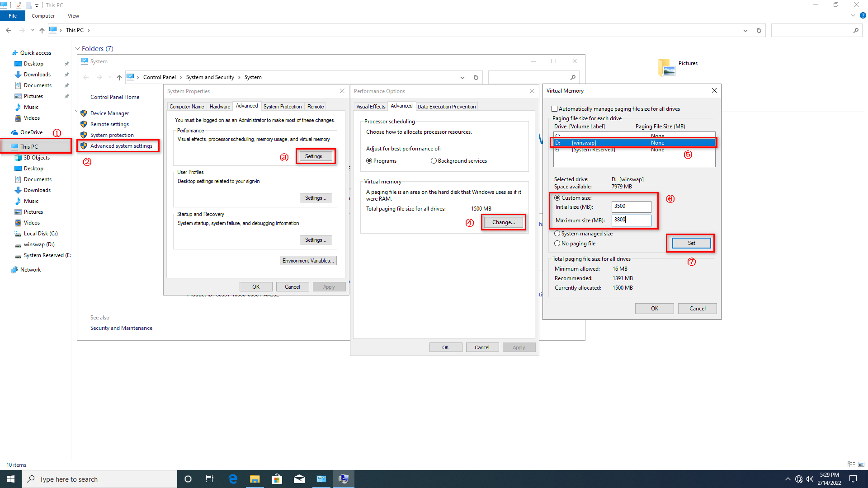The height and width of the screenshot is (488, 868).
Task: Select the No paging file option
Action: pos(557,244)
